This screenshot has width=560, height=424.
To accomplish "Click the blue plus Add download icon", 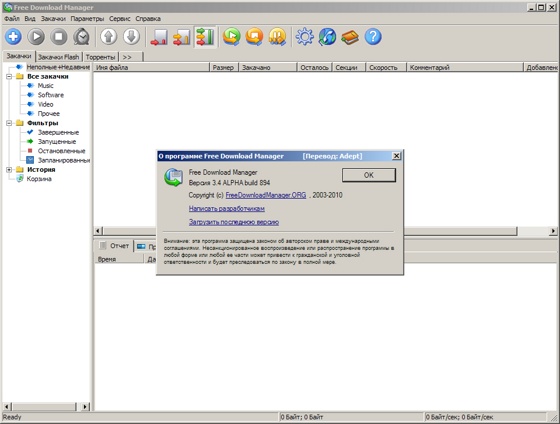I will (14, 36).
